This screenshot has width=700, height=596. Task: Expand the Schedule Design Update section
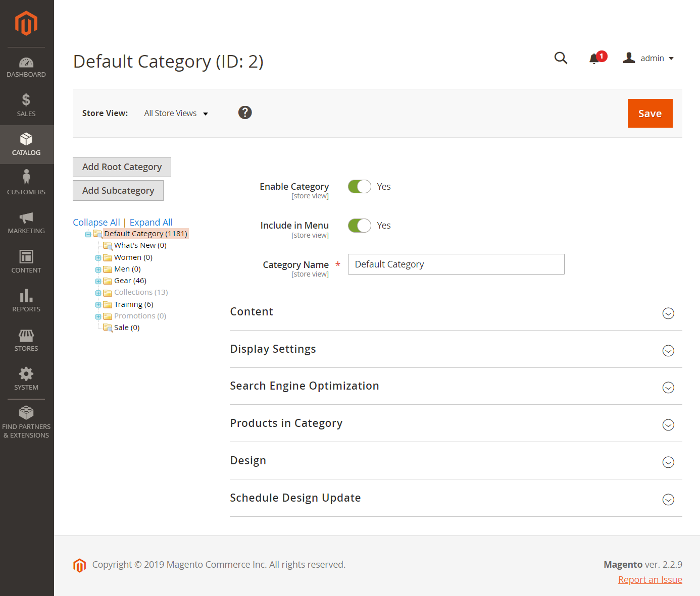pyautogui.click(x=456, y=499)
